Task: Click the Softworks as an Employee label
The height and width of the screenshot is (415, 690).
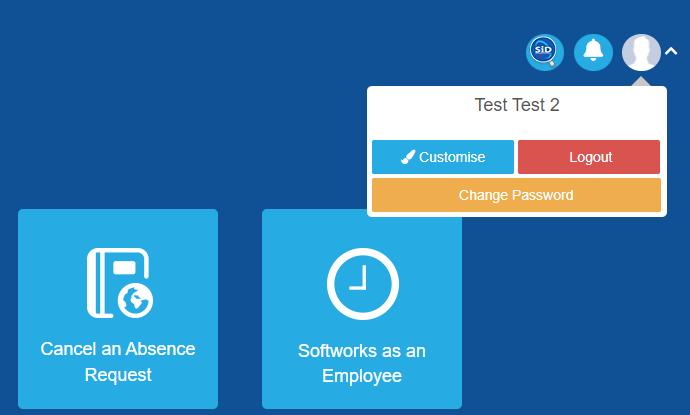Action: click(x=362, y=363)
